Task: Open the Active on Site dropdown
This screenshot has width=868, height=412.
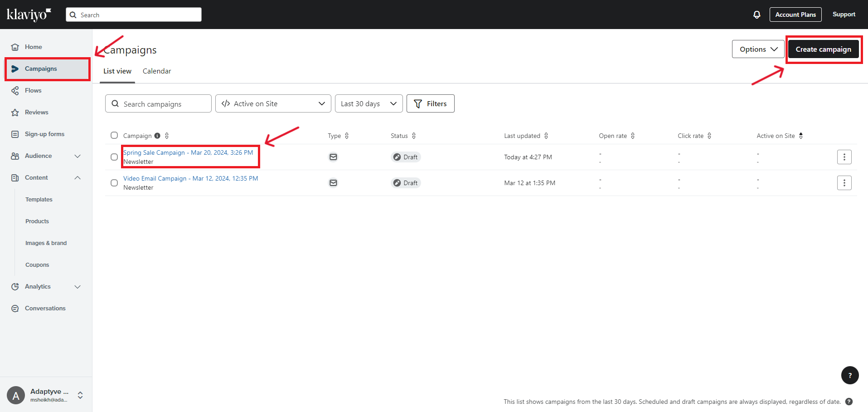Action: (x=273, y=103)
